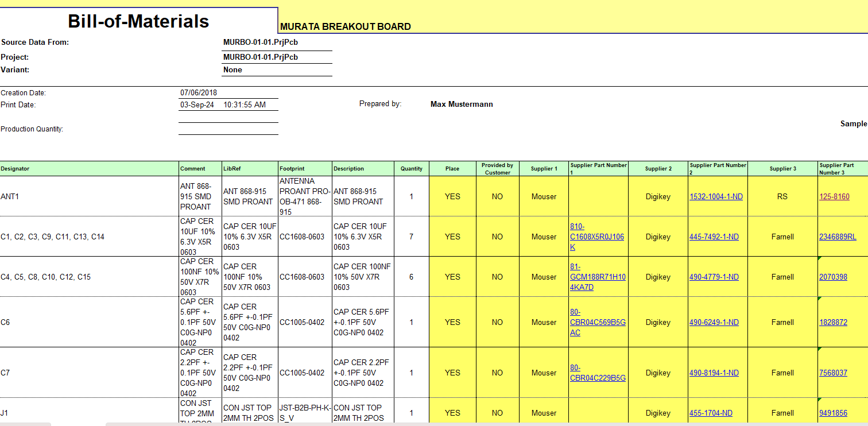Open Digikey link 445-7492-1-ND
868x426 pixels.
[714, 237]
